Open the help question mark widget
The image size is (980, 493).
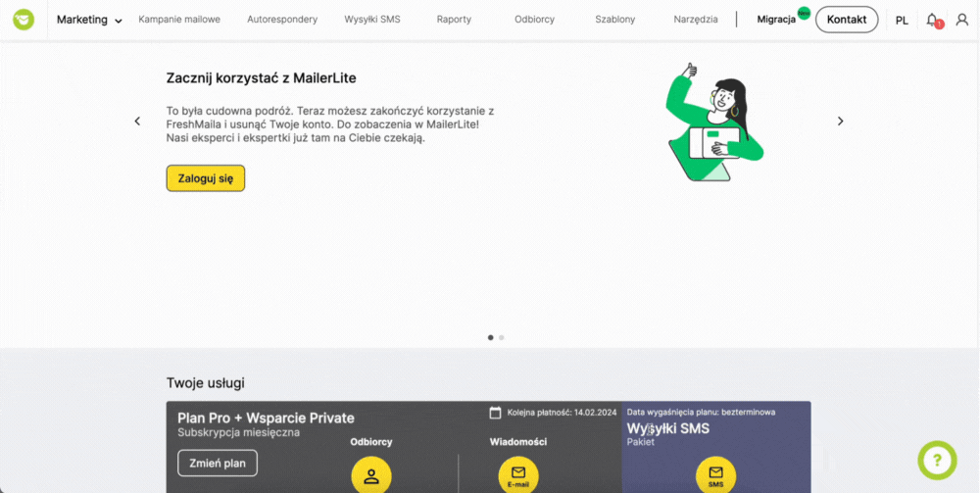[x=937, y=461]
